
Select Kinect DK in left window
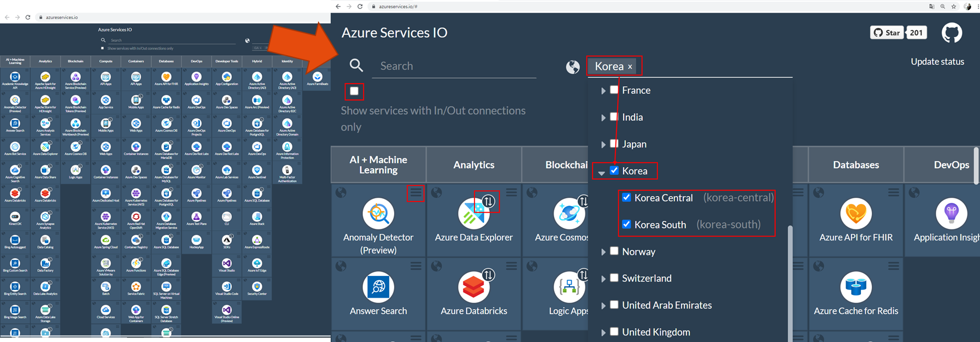[15, 219]
